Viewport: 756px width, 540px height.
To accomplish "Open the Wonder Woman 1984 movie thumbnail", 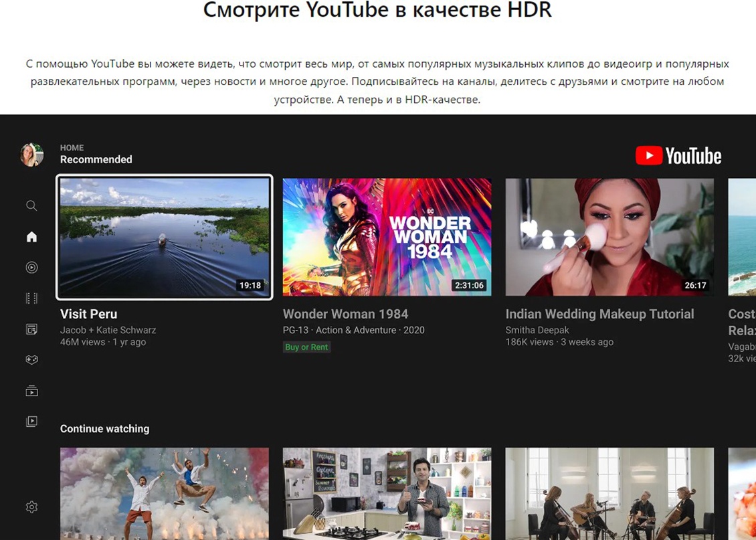I will click(x=387, y=237).
